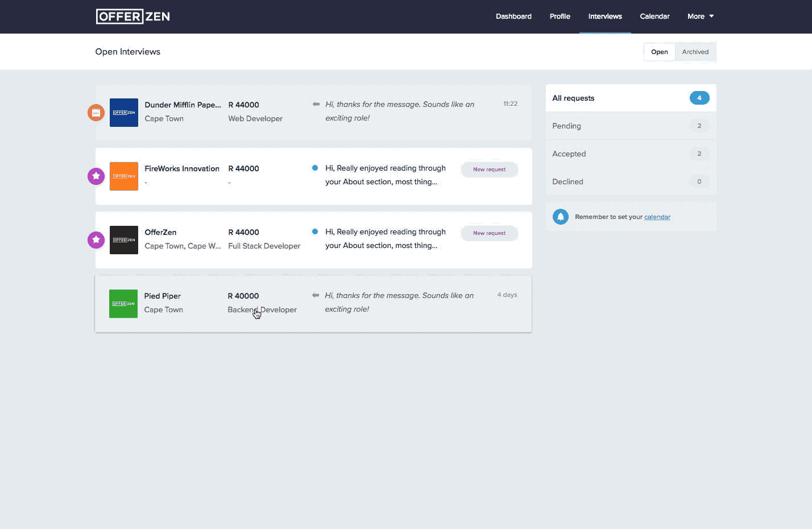Filter by All requests
The image size is (812, 529).
pos(631,98)
